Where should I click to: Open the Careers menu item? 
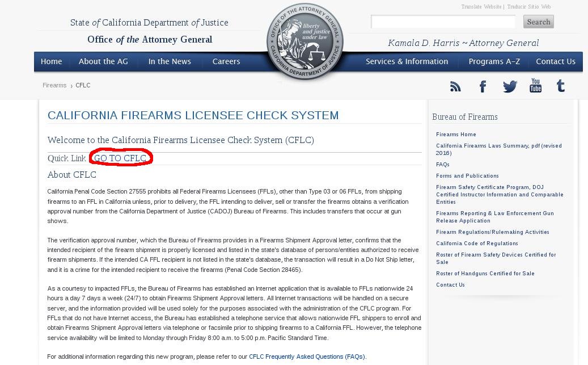tap(226, 61)
